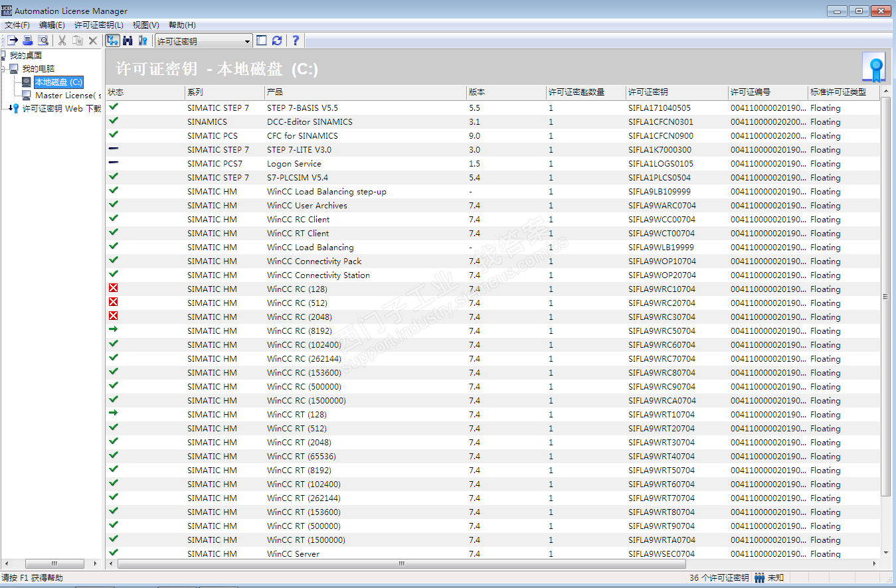Open the Print Preview toolbar icon
896x588 pixels.
[x=43, y=40]
